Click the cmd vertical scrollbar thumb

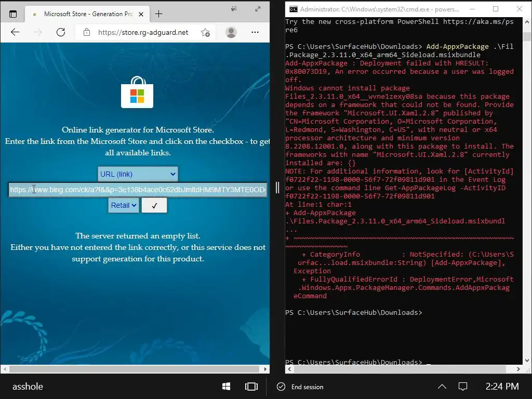click(x=527, y=36)
